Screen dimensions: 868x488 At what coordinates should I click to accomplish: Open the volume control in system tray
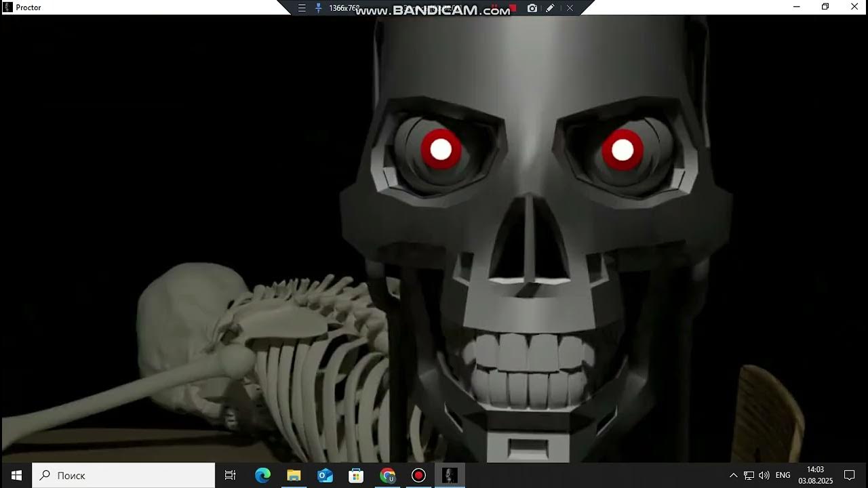764,475
